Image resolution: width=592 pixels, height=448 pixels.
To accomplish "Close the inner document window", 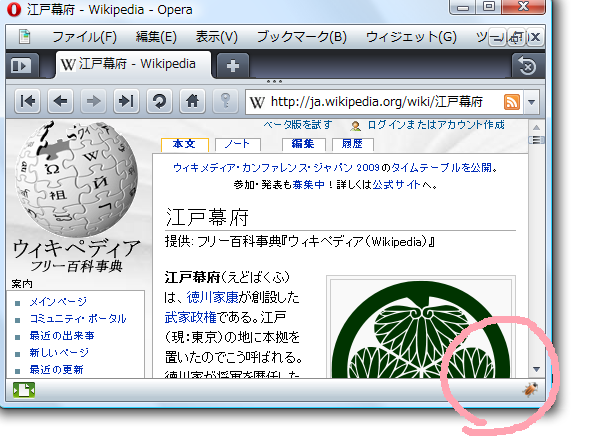I will 535,37.
